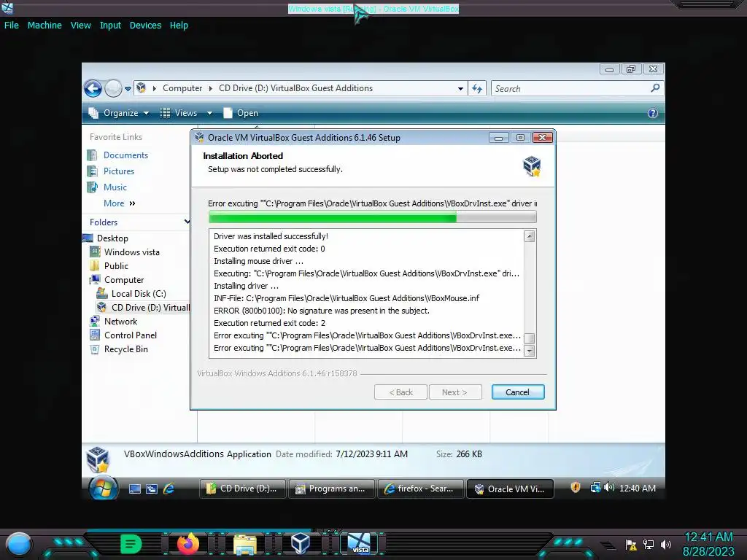
Task: Open the Input menu
Action: pos(110,26)
